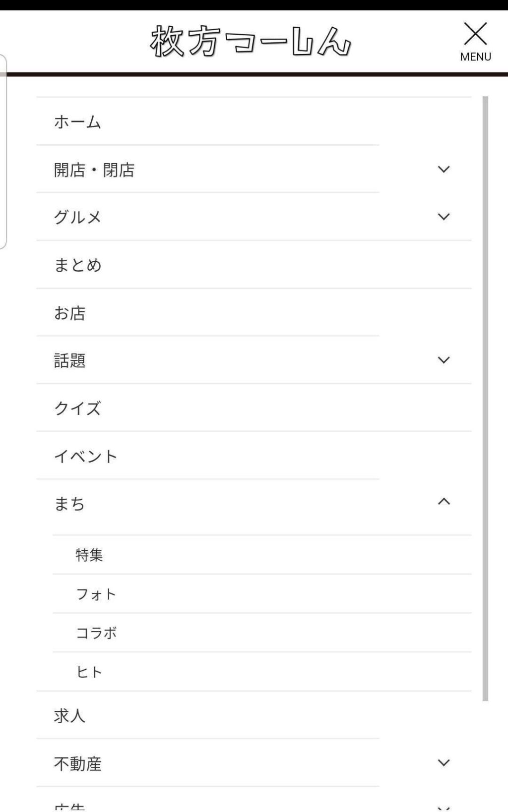Open the コラボ submenu link
The width and height of the screenshot is (508, 812).
(x=96, y=633)
